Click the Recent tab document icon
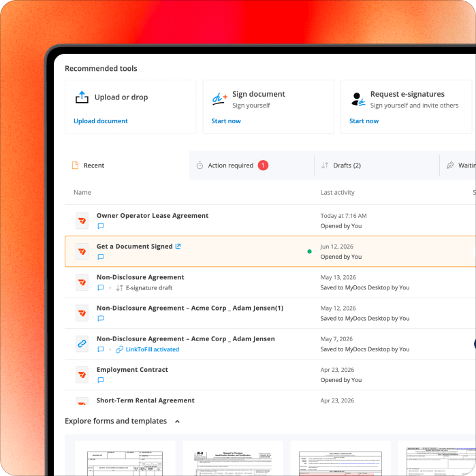Viewport: 476px width, 476px height. 75,165
